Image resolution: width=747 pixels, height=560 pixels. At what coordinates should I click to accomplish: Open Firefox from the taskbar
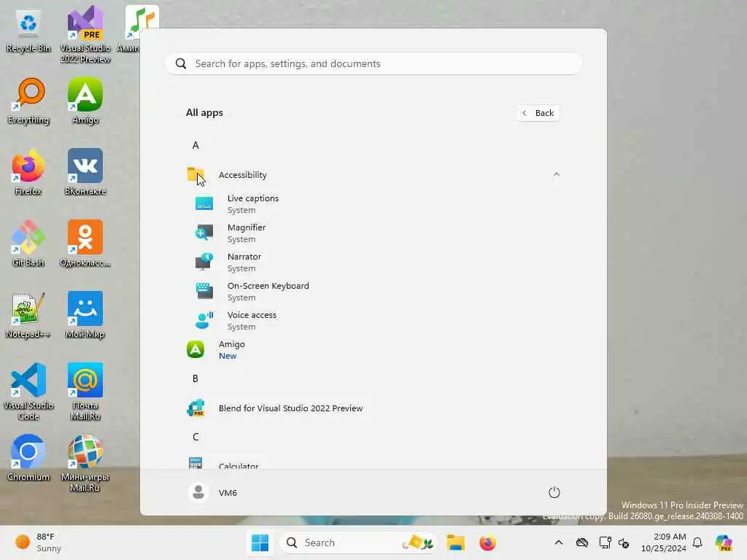click(487, 542)
